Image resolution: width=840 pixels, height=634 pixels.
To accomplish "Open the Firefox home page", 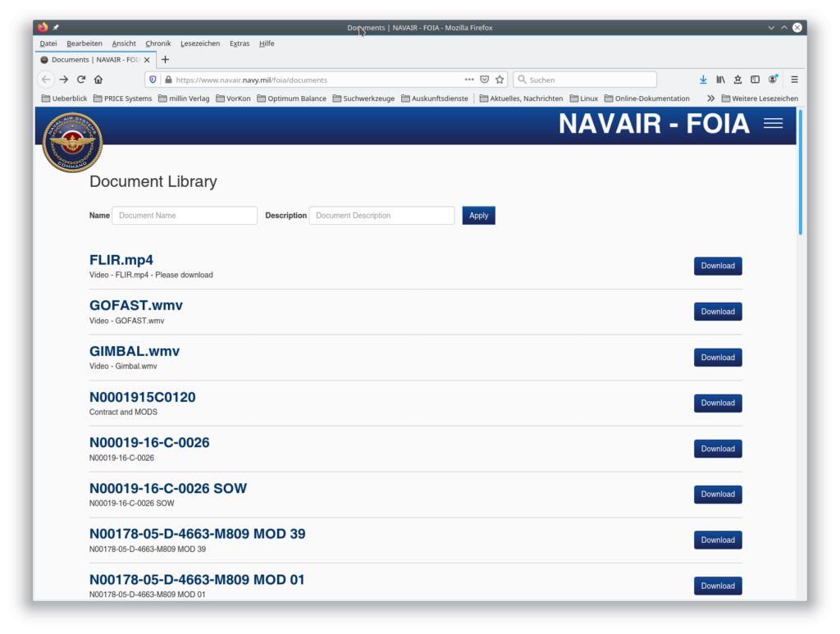I will point(98,80).
